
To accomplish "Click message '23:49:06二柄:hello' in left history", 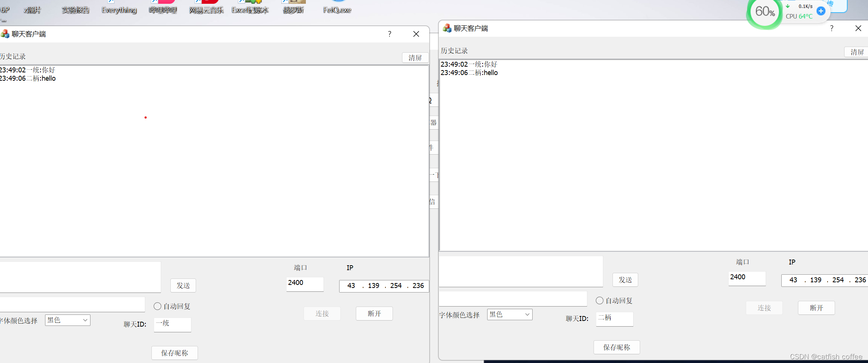I will [x=28, y=78].
